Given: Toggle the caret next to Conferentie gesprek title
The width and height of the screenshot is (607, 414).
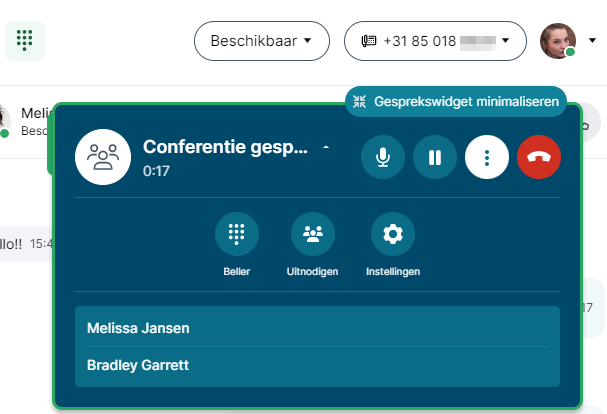Looking at the screenshot, I should point(325,147).
